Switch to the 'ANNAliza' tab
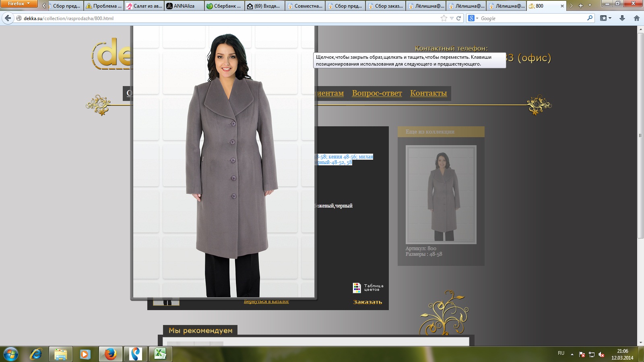 [x=184, y=6]
